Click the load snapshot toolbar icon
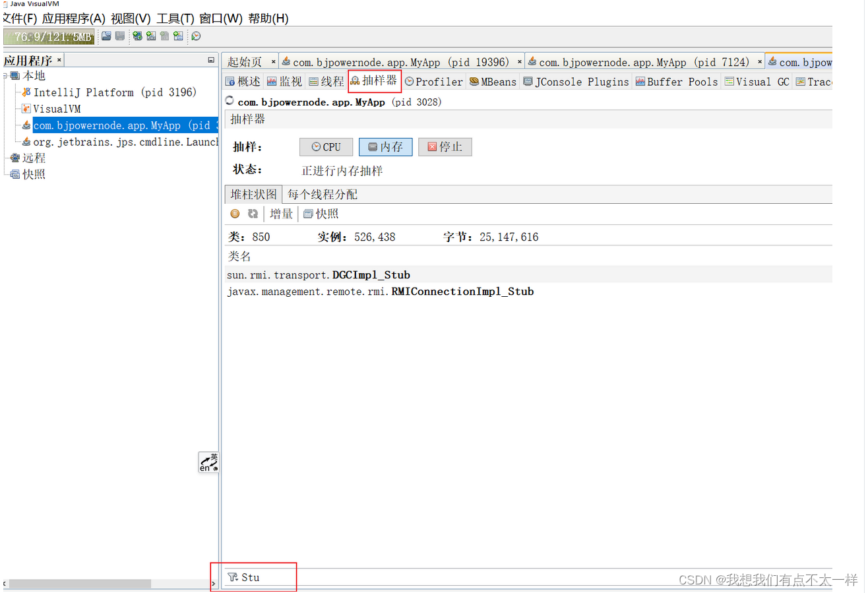The image size is (868, 593). click(106, 36)
